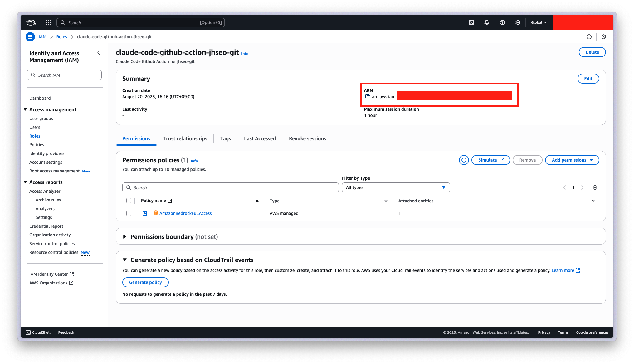Open the AWS services grid menu

click(x=48, y=22)
